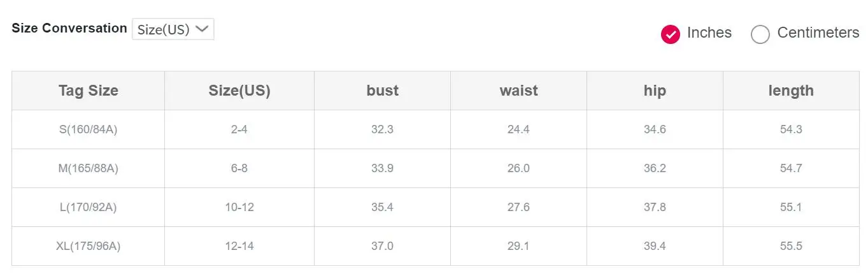Open the Size(US) conversion dropdown
The height and width of the screenshot is (278, 868).
[x=173, y=29]
